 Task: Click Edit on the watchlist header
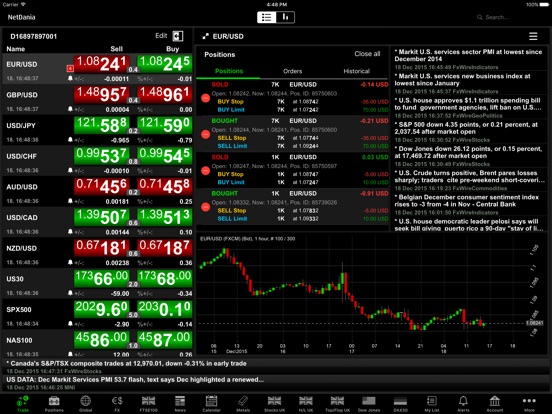coord(161,36)
